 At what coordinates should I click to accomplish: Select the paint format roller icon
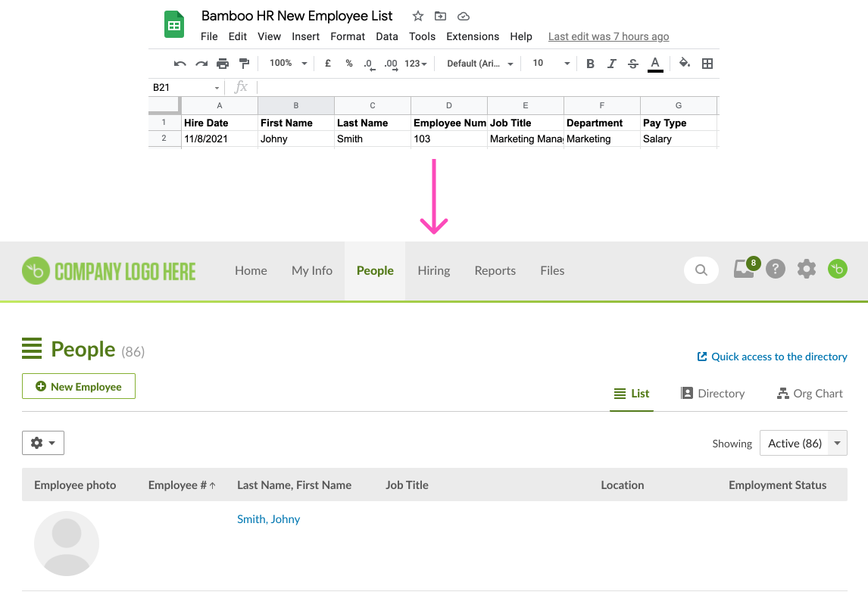[x=244, y=64]
